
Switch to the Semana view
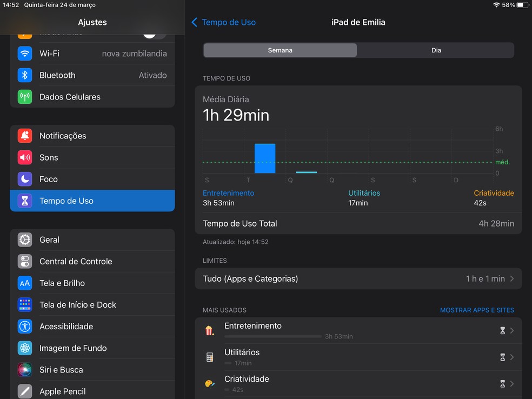point(280,50)
